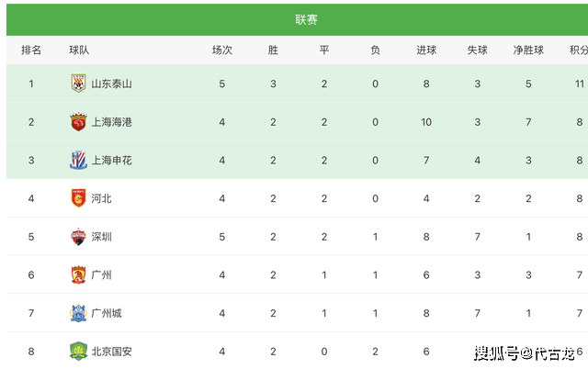
Task: Click the 胜 wins column header
Action: point(273,50)
